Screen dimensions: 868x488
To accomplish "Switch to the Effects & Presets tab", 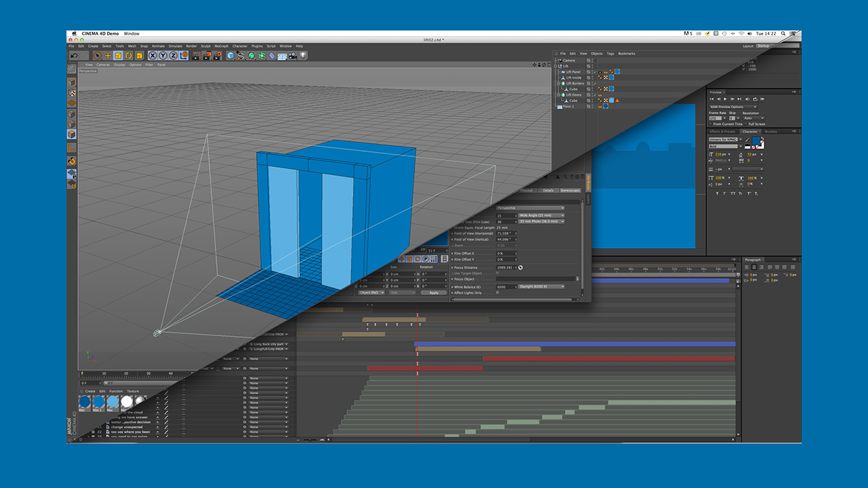I will pyautogui.click(x=722, y=132).
